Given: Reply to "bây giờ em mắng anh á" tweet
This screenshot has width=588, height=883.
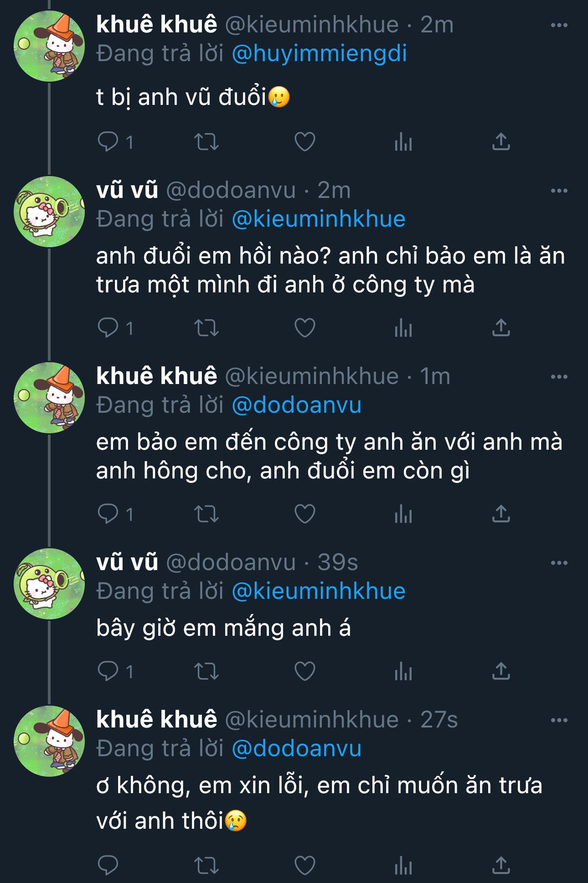Looking at the screenshot, I should coord(108,671).
